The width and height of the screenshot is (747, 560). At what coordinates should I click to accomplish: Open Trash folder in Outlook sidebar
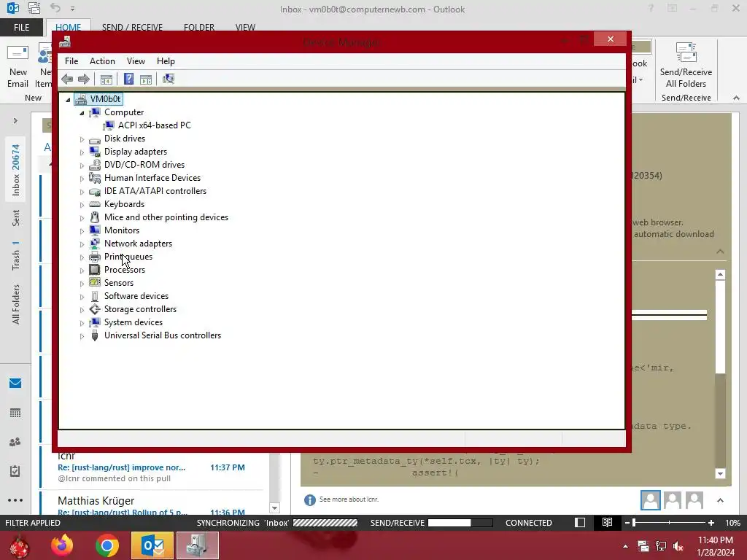(x=16, y=256)
